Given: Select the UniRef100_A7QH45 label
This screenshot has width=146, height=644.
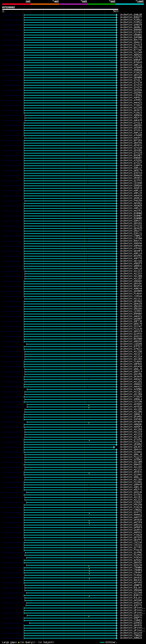Looking at the screenshot, I should click(x=131, y=67).
